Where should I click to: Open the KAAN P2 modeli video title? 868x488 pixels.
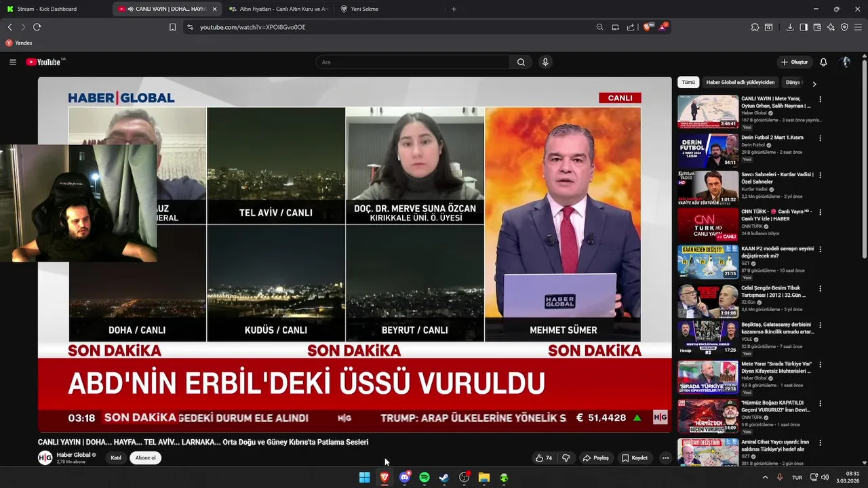pos(777,252)
